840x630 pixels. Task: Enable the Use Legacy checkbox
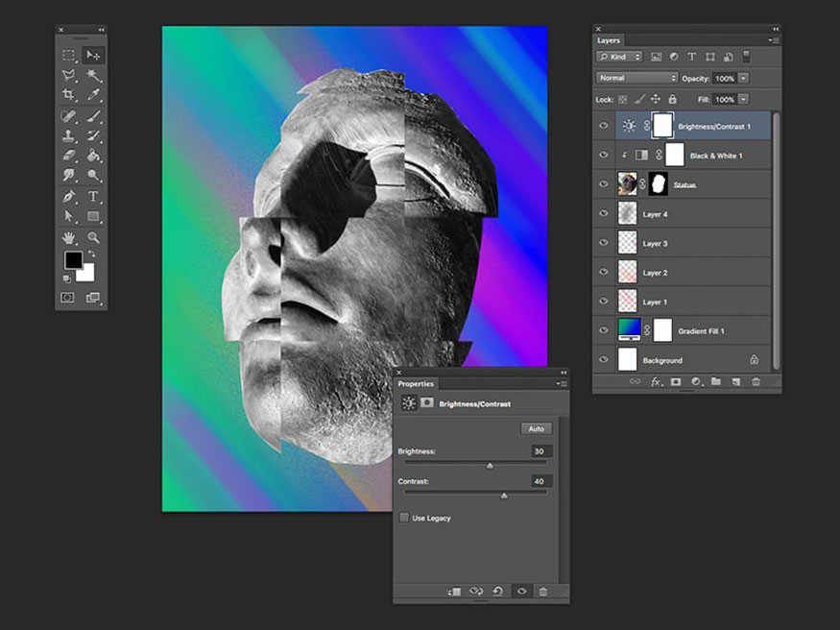pyautogui.click(x=404, y=518)
